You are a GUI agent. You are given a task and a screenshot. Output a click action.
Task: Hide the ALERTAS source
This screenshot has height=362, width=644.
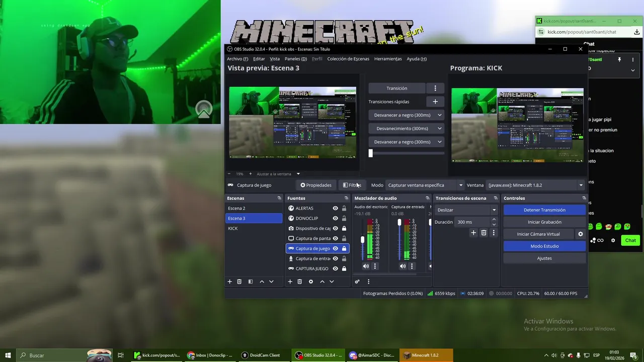tap(335, 208)
